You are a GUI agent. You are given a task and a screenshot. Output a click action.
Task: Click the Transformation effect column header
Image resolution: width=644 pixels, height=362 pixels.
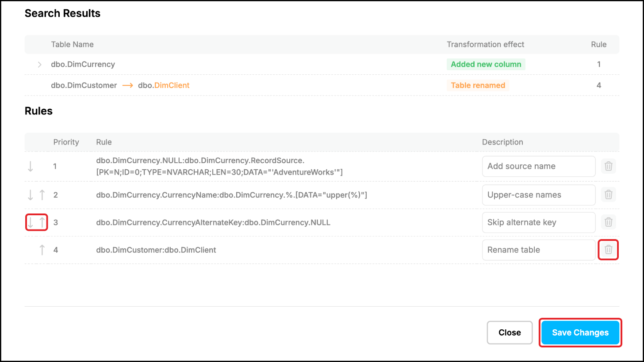click(485, 44)
